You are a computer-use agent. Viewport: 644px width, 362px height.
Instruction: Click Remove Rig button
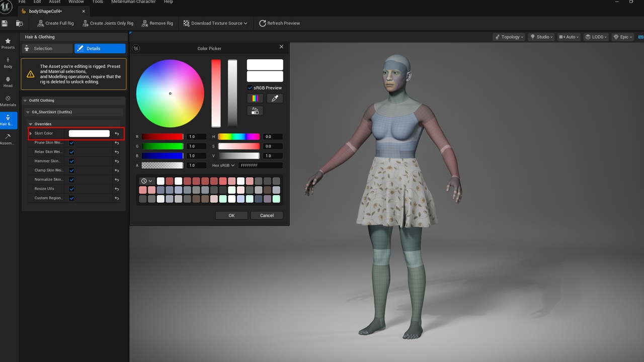point(157,23)
